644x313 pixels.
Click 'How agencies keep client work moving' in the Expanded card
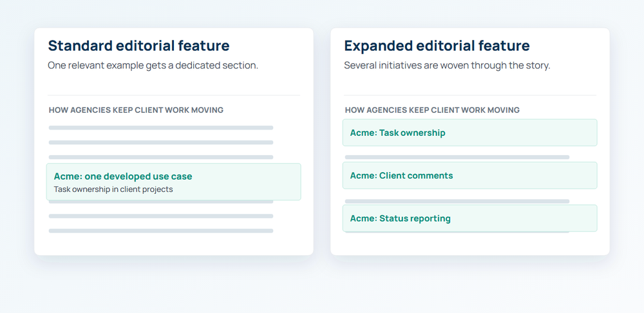(432, 110)
